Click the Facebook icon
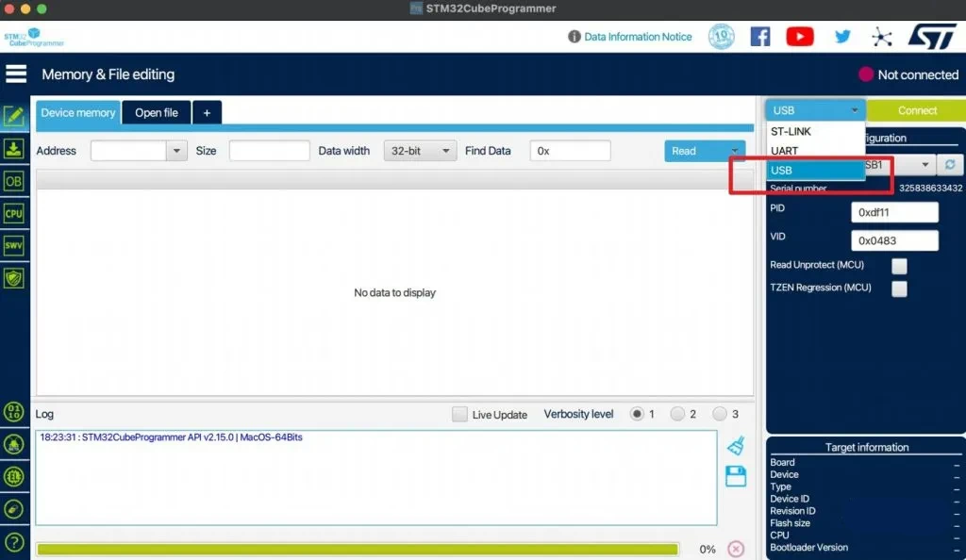966x560 pixels. click(x=760, y=37)
